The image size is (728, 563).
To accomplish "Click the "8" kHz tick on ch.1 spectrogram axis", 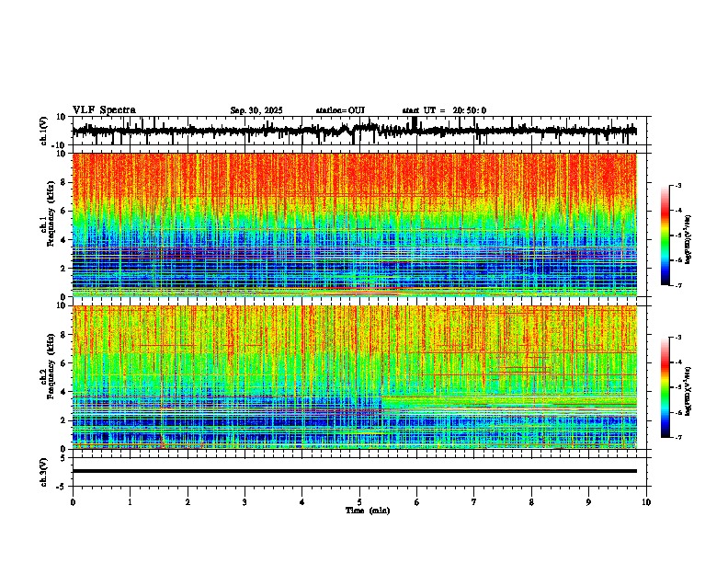I will [64, 182].
